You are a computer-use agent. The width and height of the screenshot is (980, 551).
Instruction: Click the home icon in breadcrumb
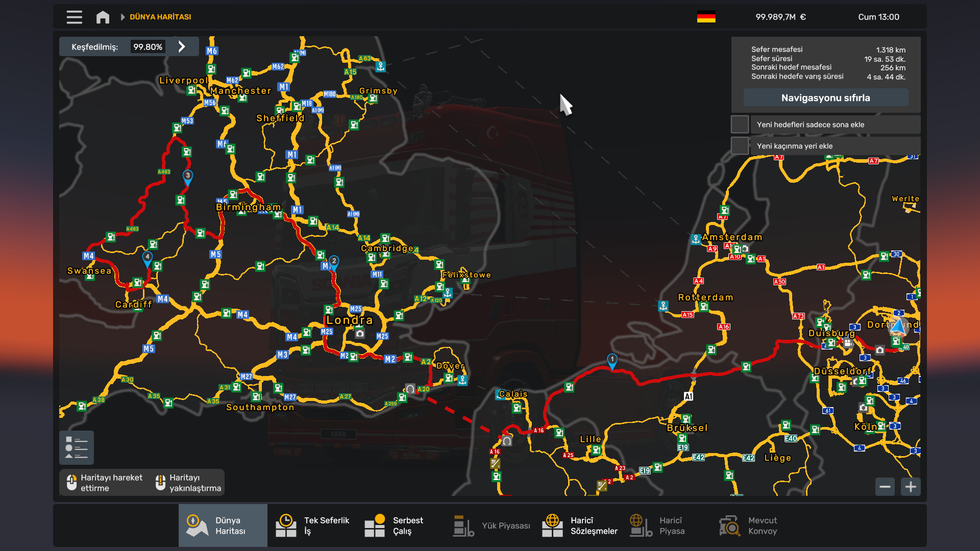coord(103,17)
